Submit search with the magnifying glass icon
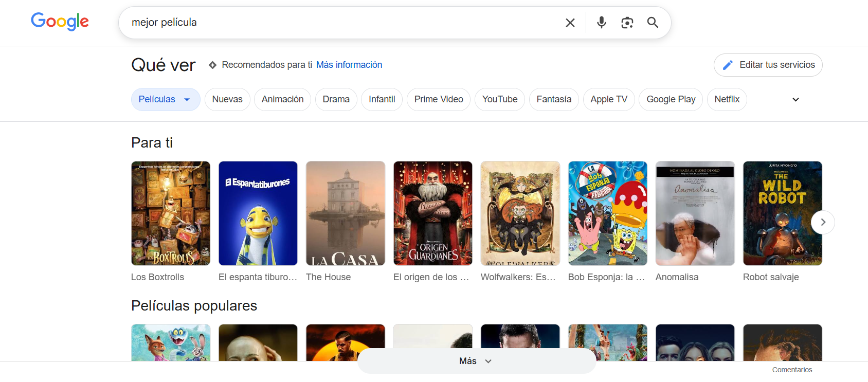This screenshot has height=382, width=868. pyautogui.click(x=653, y=23)
